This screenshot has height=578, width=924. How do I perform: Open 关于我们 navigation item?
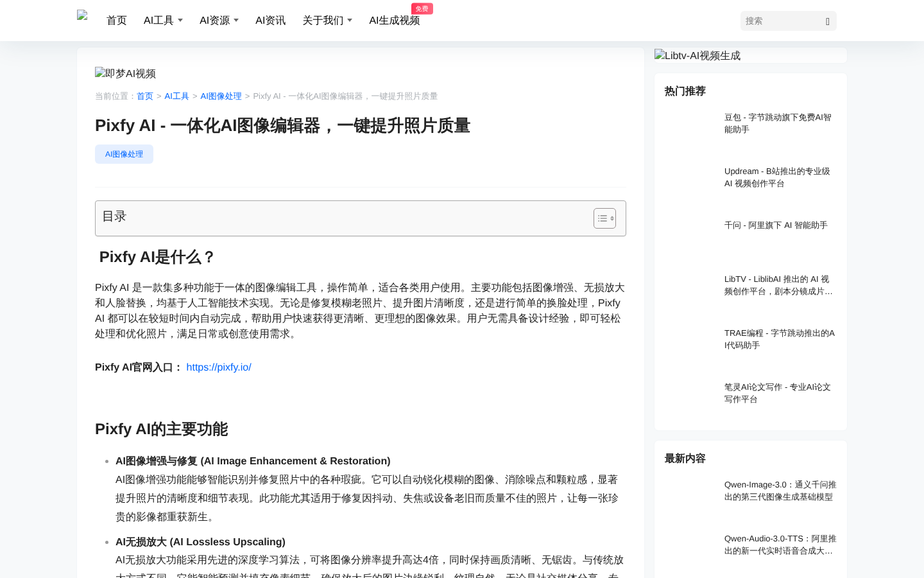(x=323, y=21)
